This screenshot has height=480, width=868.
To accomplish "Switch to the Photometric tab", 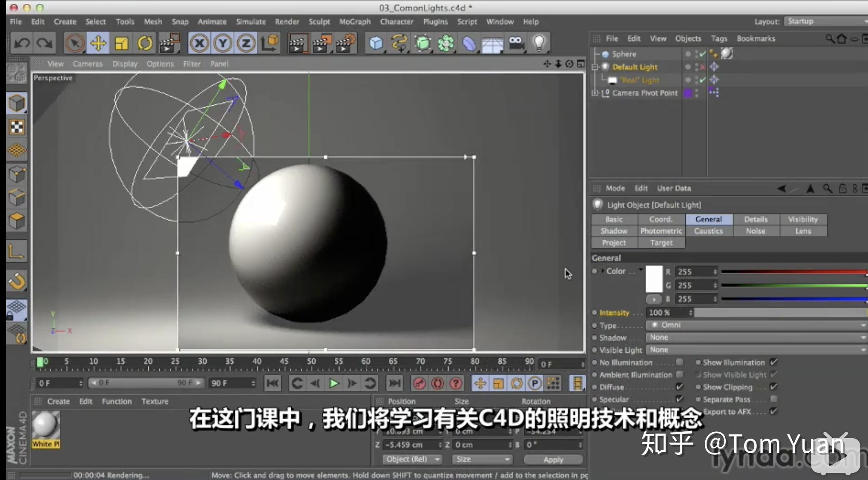I will pos(661,231).
